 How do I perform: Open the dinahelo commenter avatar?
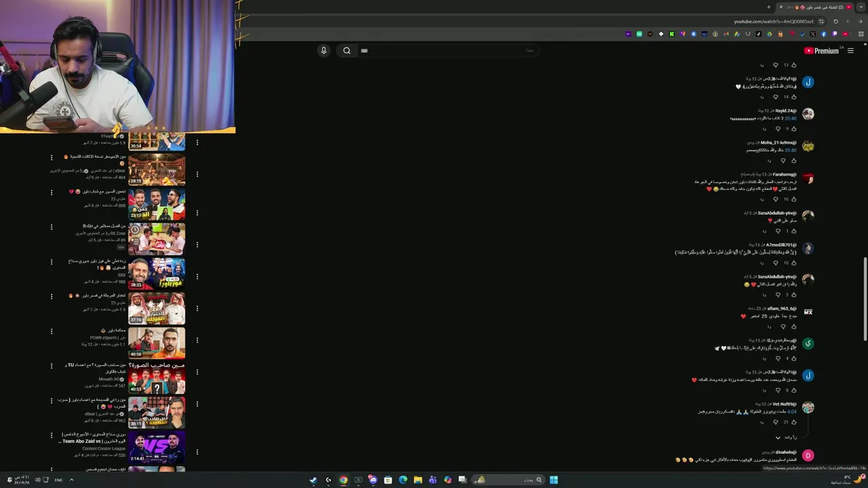pos(808,455)
